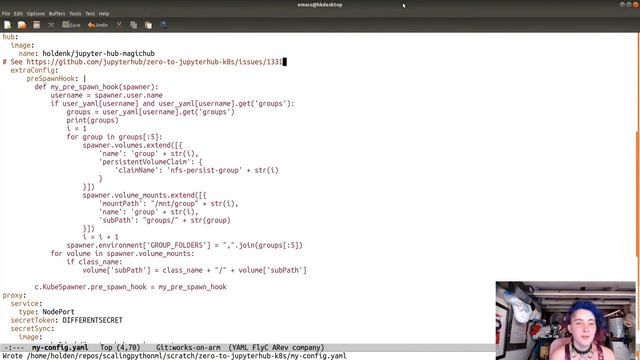Open the Buffers menu

[57, 13]
